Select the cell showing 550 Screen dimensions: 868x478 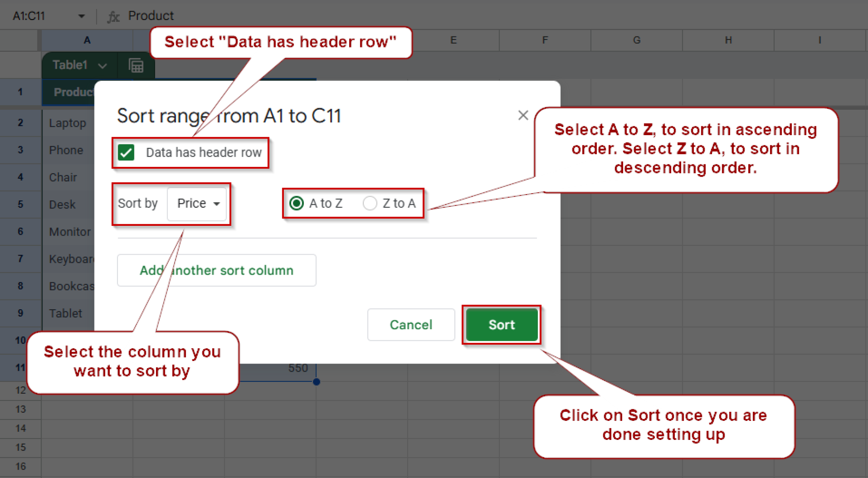(x=298, y=367)
